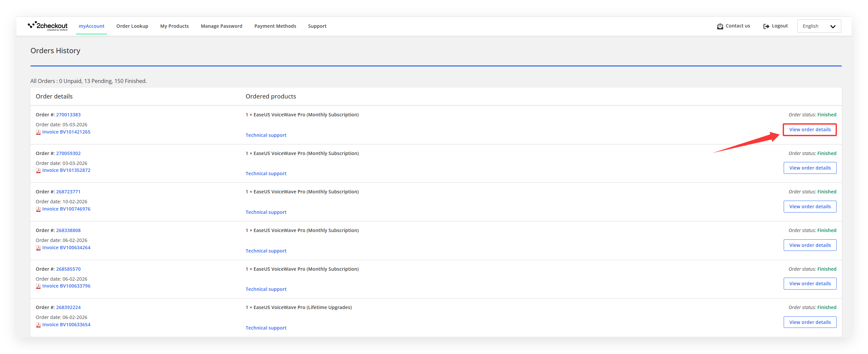Click the Logout arrow icon
The image size is (868, 354).
[x=766, y=26]
